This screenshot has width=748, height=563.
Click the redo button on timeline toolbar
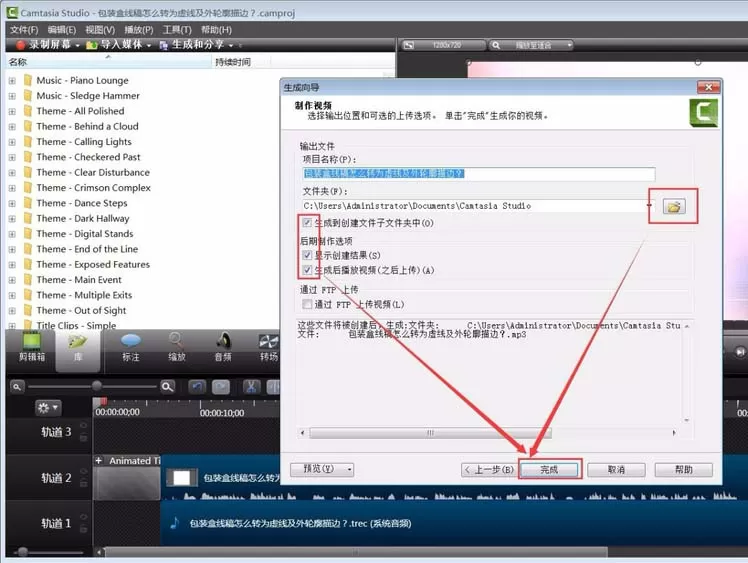coord(221,386)
